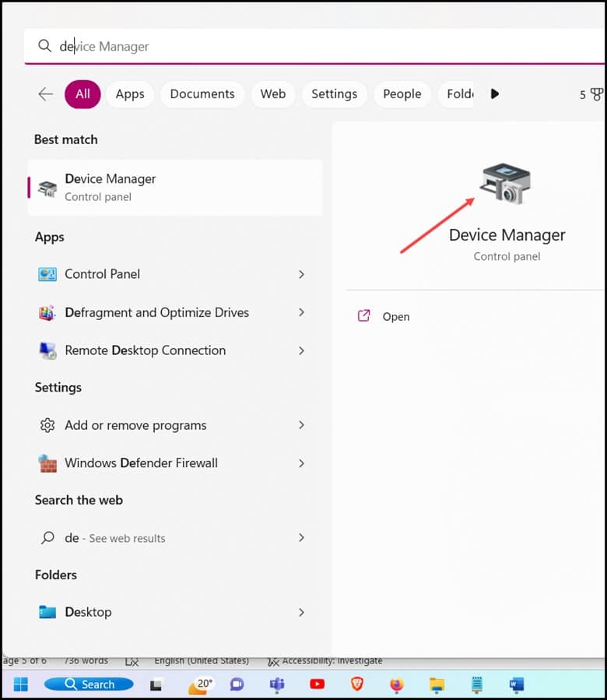Expand the Defragment and Optimize Drives chevron
The image size is (607, 700).
point(302,312)
